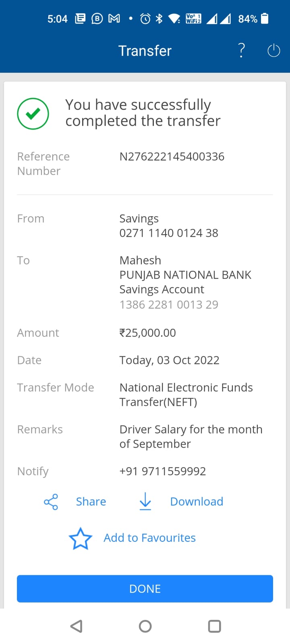Tap the favourites star icon
This screenshot has height=644, width=290.
pos(81,539)
